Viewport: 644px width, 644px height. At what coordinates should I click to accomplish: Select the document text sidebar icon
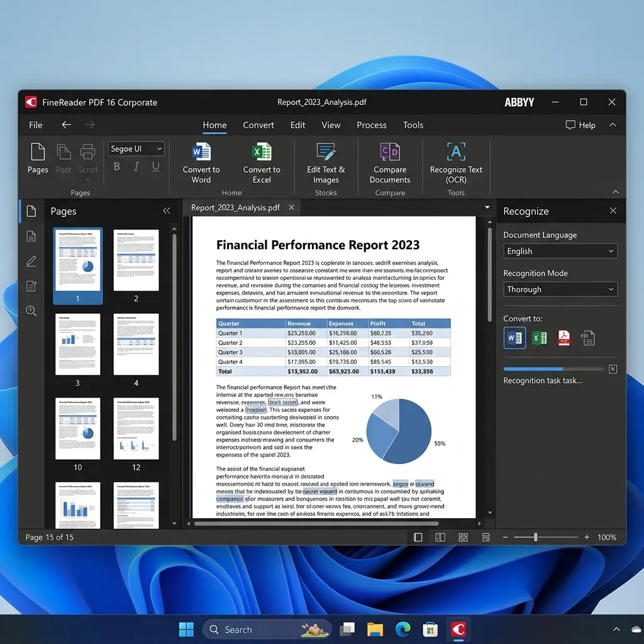[31, 236]
